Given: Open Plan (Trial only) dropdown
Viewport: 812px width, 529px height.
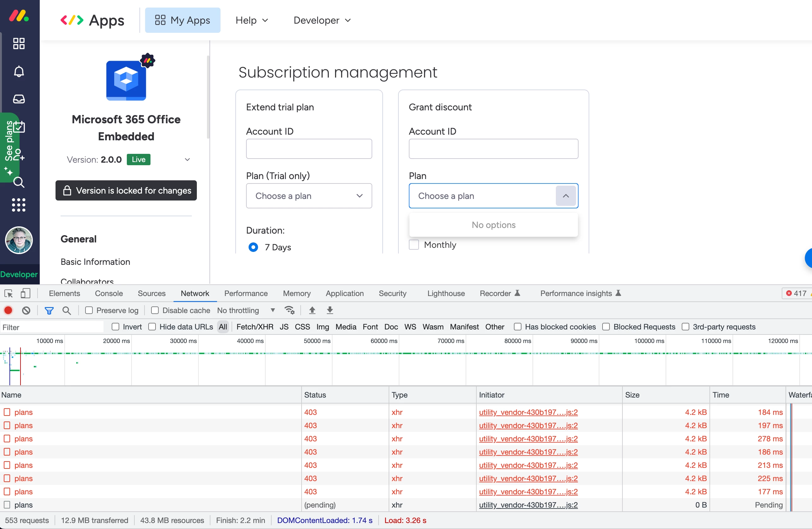Looking at the screenshot, I should point(309,196).
